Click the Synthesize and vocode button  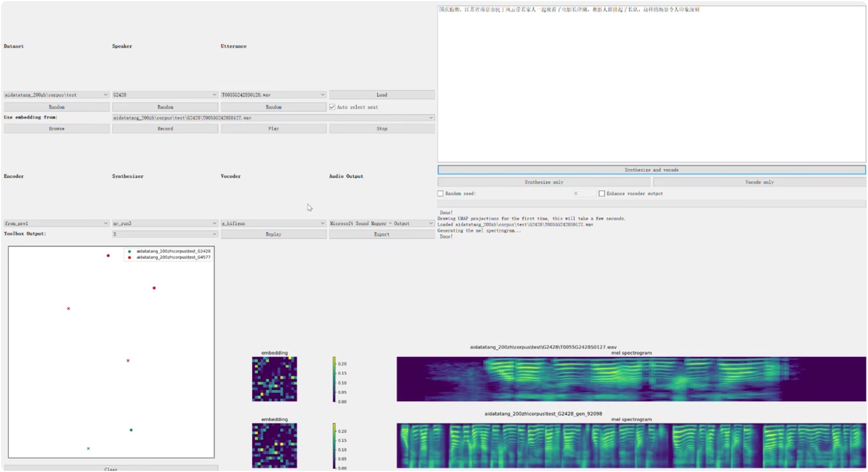pos(651,170)
